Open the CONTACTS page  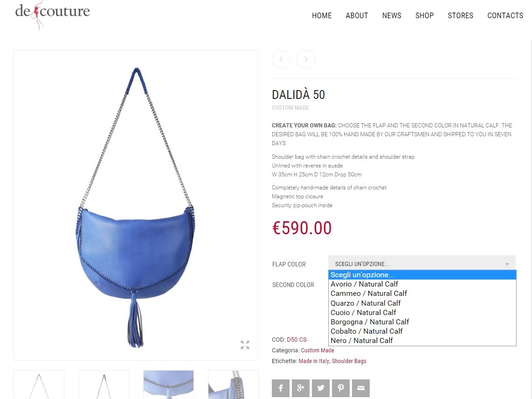(505, 15)
